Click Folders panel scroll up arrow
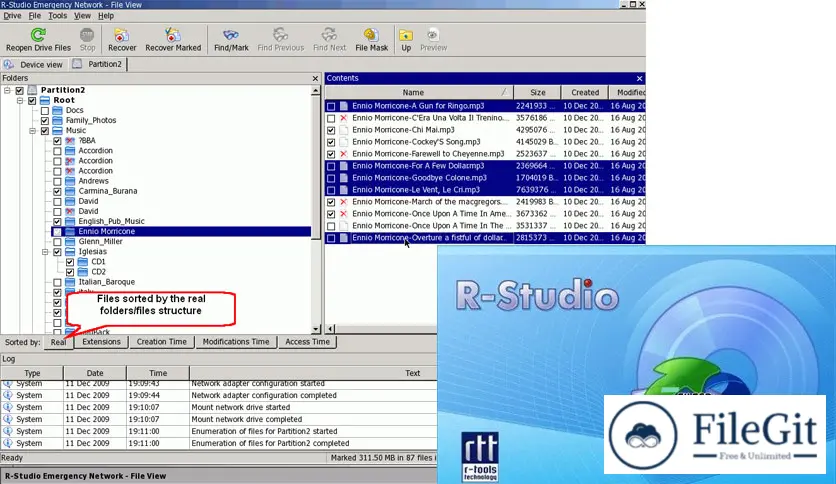The height and width of the screenshot is (484, 836). click(x=316, y=91)
